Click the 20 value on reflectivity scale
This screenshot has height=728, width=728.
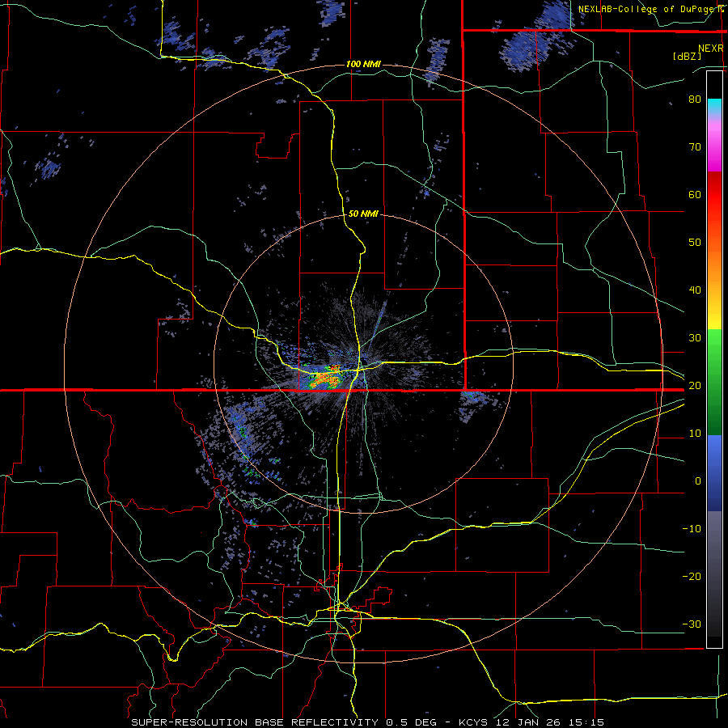[695, 386]
